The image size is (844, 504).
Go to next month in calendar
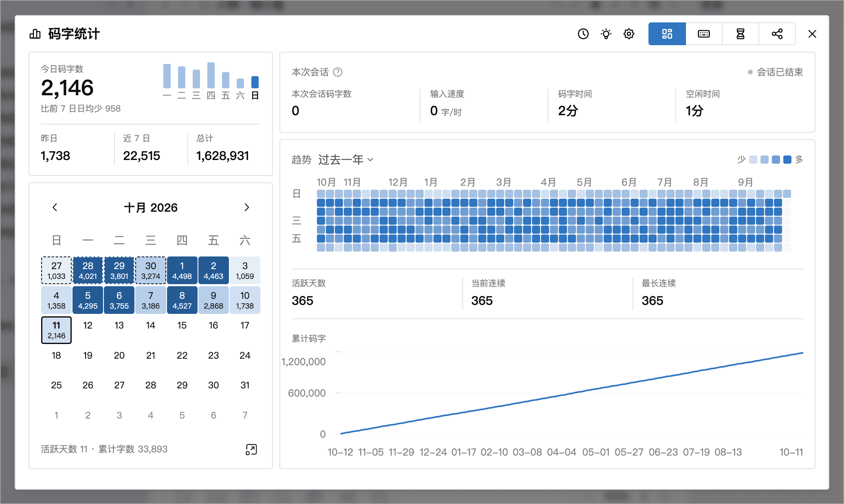point(246,207)
